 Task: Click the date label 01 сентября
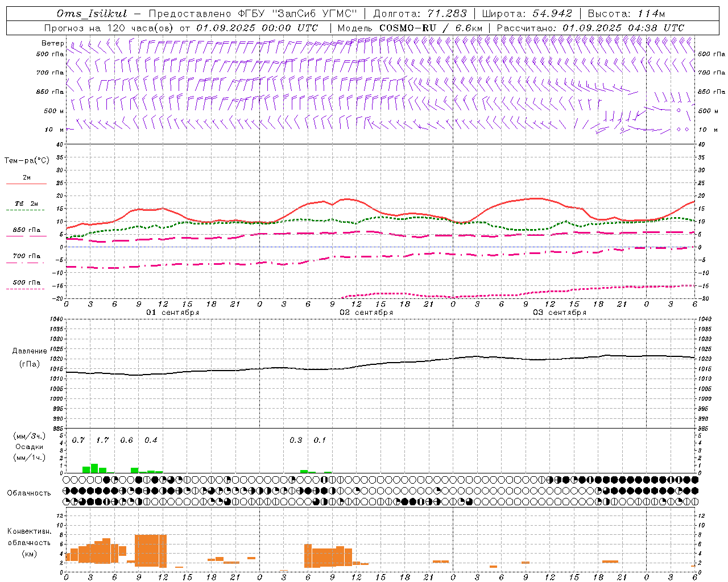[x=173, y=313]
